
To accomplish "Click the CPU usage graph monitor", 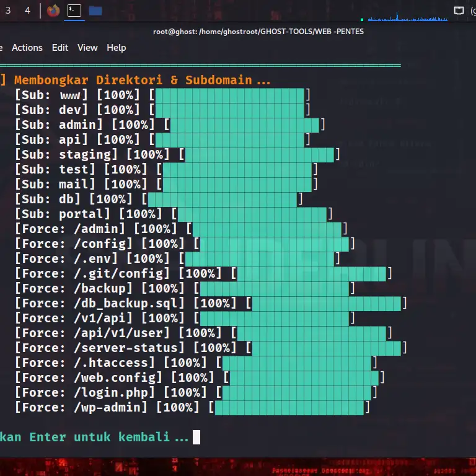I will click(x=407, y=16).
